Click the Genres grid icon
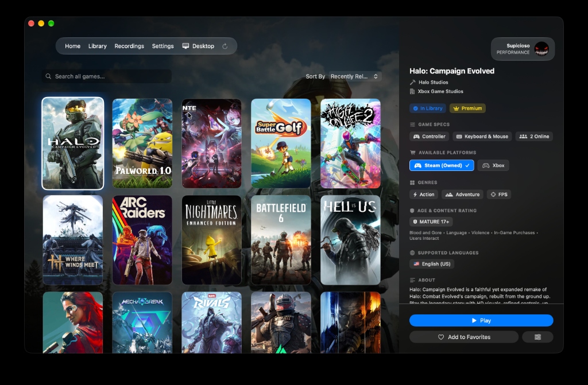The height and width of the screenshot is (385, 588). [412, 182]
